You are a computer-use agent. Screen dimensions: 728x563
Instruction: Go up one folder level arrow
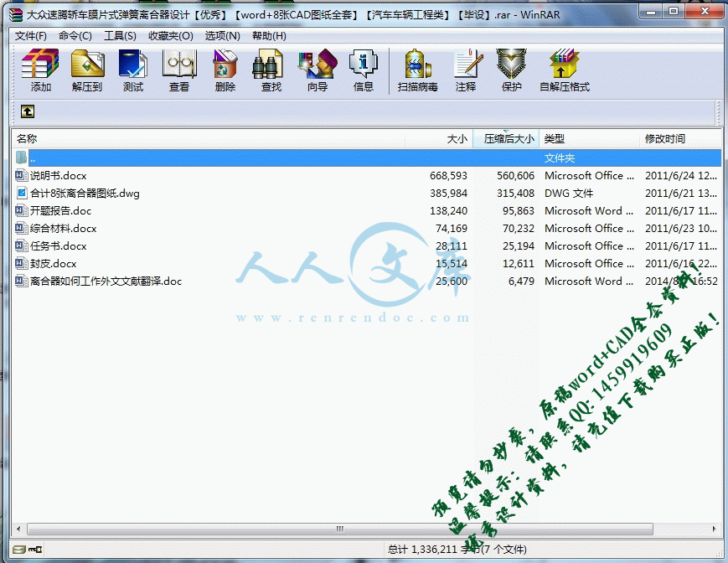tap(28, 111)
